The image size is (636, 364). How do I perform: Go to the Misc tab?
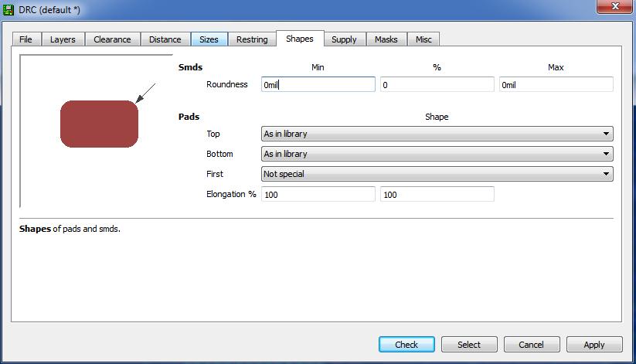(x=423, y=39)
